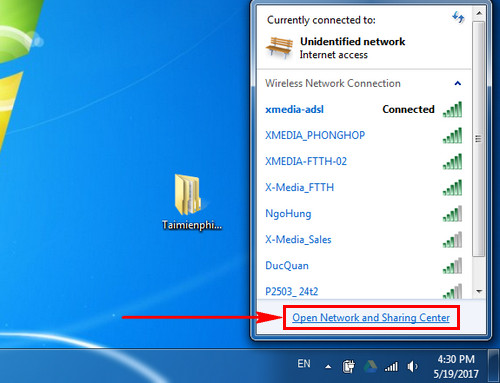Select the DucQuan wireless network
The width and height of the screenshot is (500, 383).
pyautogui.click(x=364, y=266)
